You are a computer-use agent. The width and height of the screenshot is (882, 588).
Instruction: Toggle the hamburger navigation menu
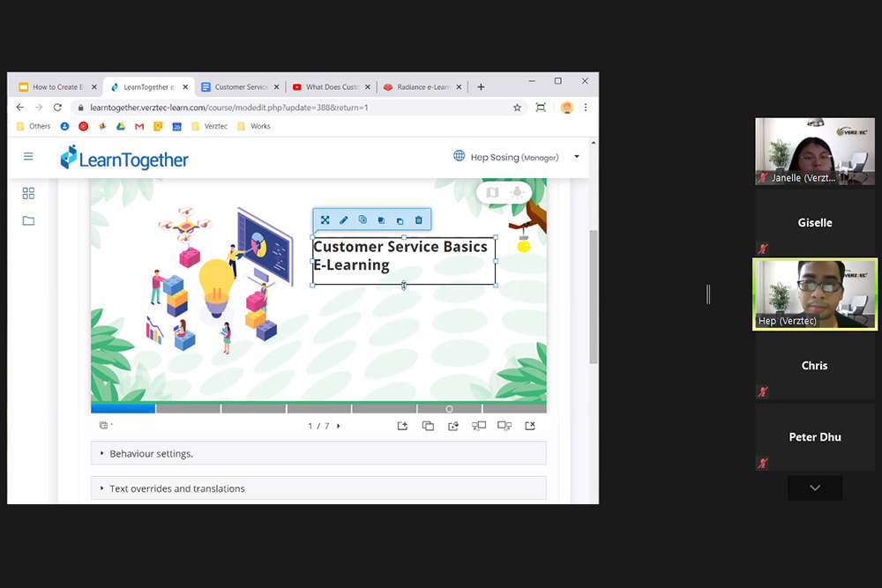tap(28, 157)
